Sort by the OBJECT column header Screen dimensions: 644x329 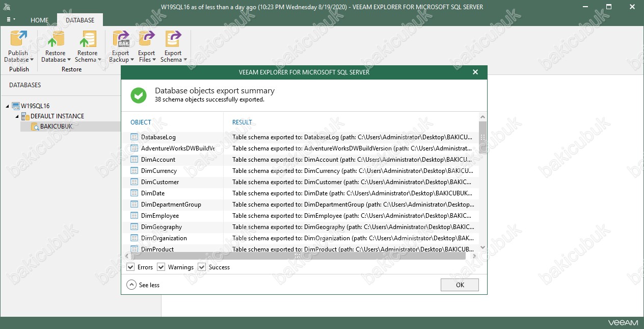click(141, 122)
